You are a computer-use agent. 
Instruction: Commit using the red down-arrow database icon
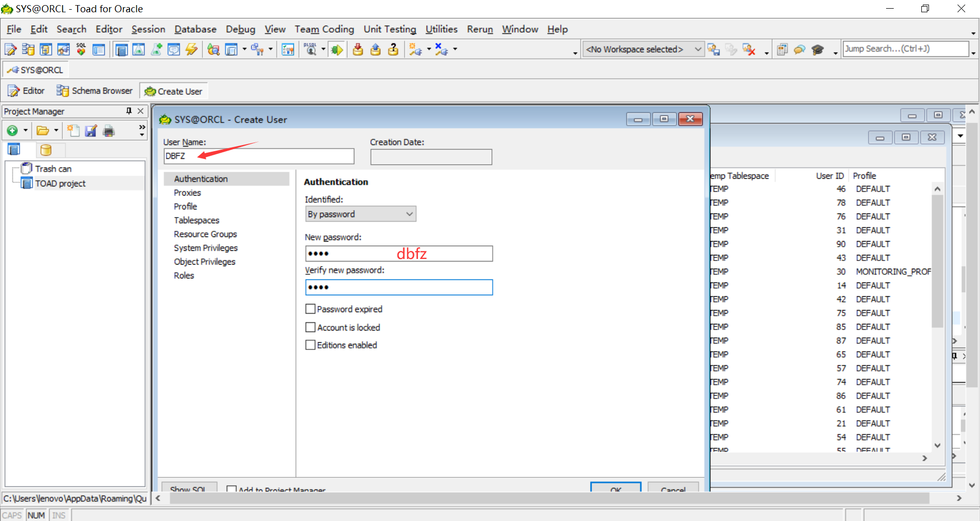[x=358, y=50]
